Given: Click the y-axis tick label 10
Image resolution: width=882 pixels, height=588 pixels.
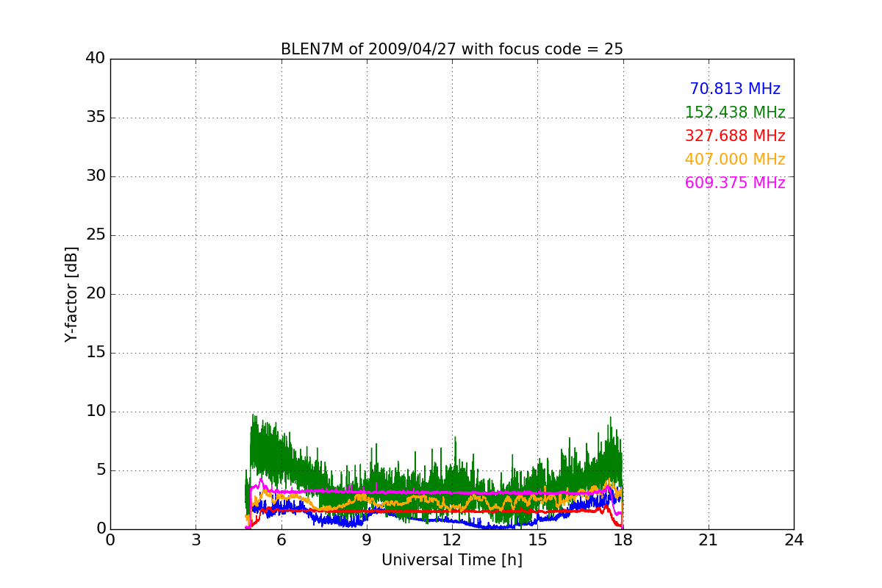Looking at the screenshot, I should (96, 412).
